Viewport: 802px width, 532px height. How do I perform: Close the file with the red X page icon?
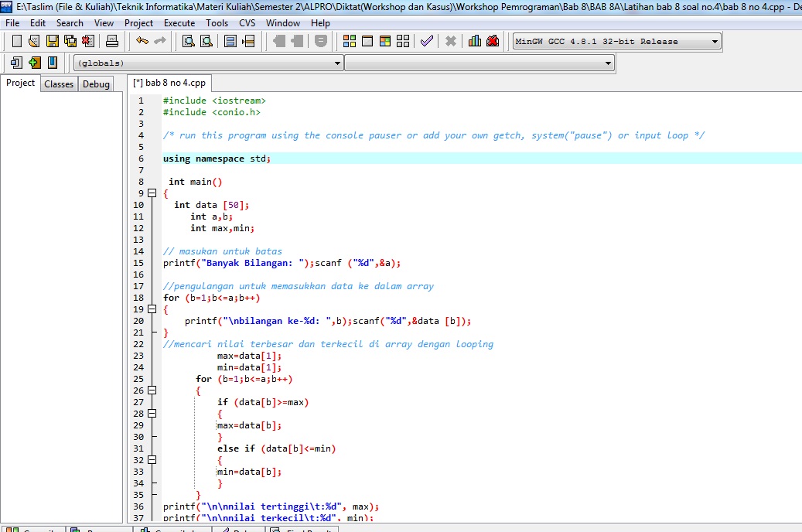88,41
